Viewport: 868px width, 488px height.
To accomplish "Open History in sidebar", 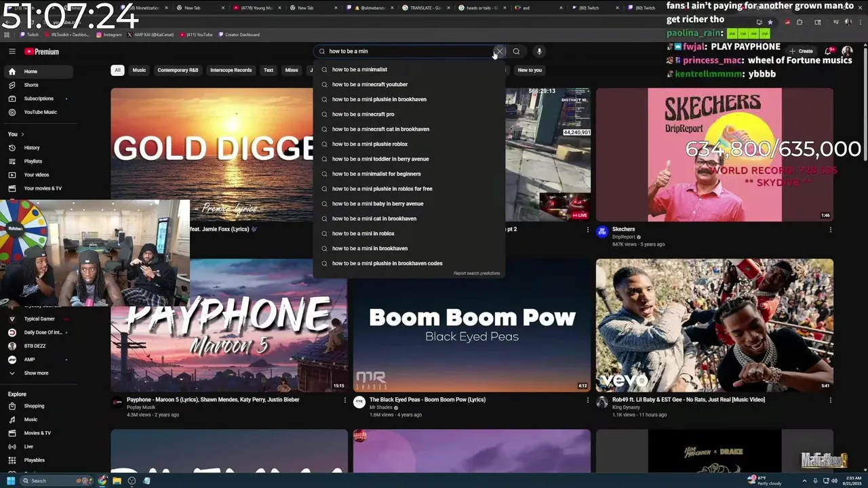I will point(38,148).
